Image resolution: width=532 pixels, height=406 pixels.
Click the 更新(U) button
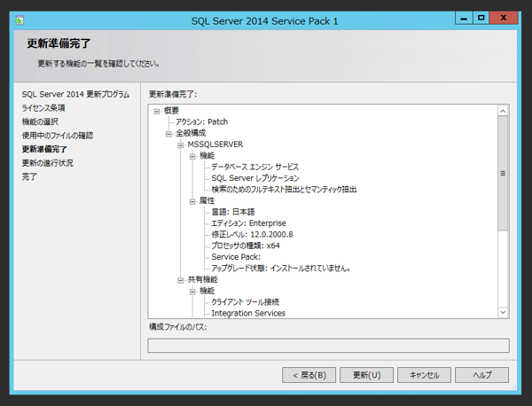point(366,375)
